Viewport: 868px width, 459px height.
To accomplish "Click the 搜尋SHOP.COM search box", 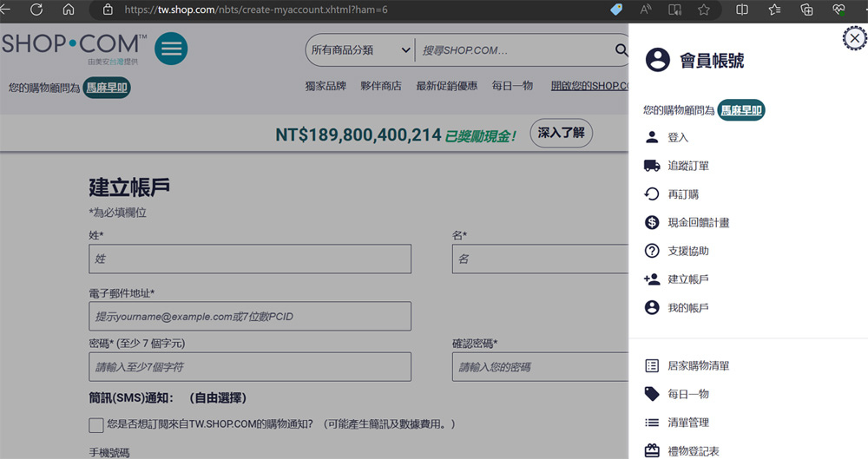I will pyautogui.click(x=515, y=49).
